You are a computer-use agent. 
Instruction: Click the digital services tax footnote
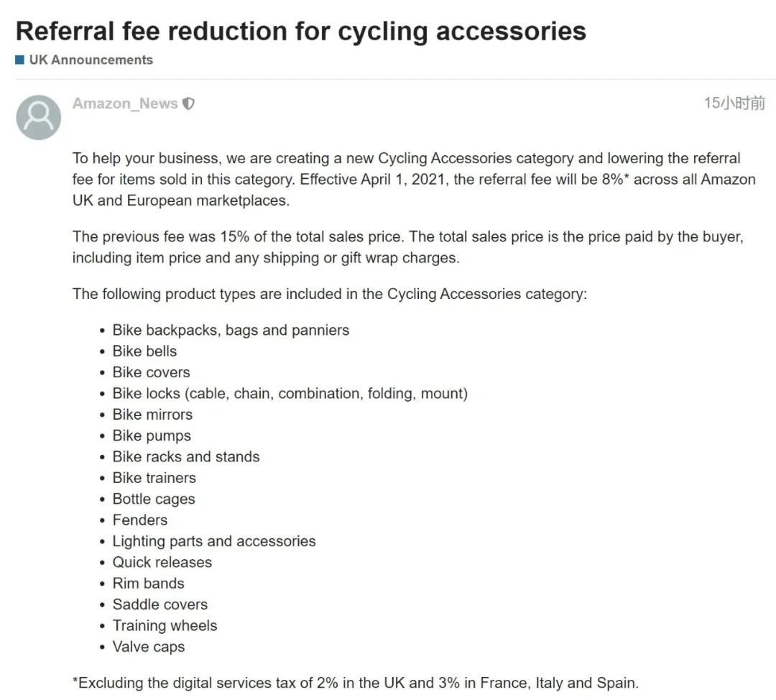point(356,683)
